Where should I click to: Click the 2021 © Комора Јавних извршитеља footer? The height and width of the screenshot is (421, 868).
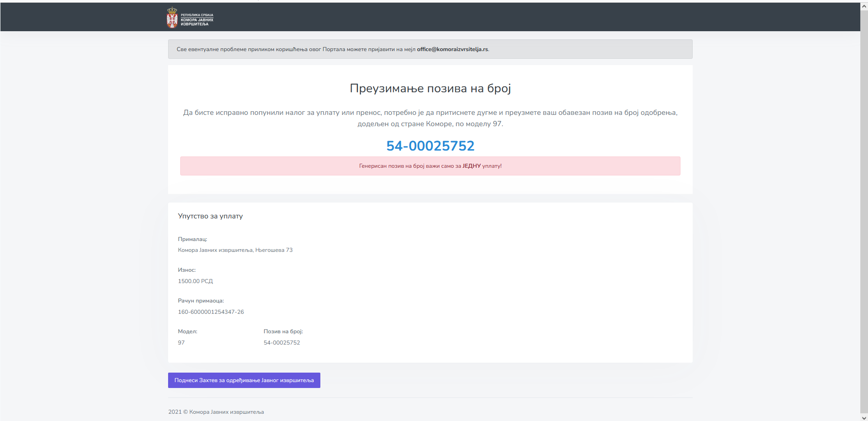[216, 412]
